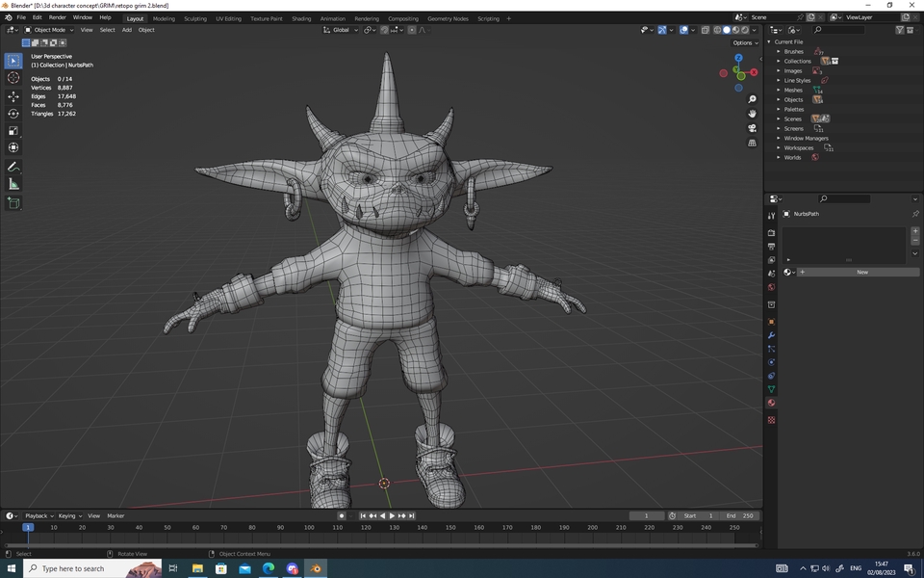
Task: Toggle timeline auto keying record button
Action: [341, 516]
